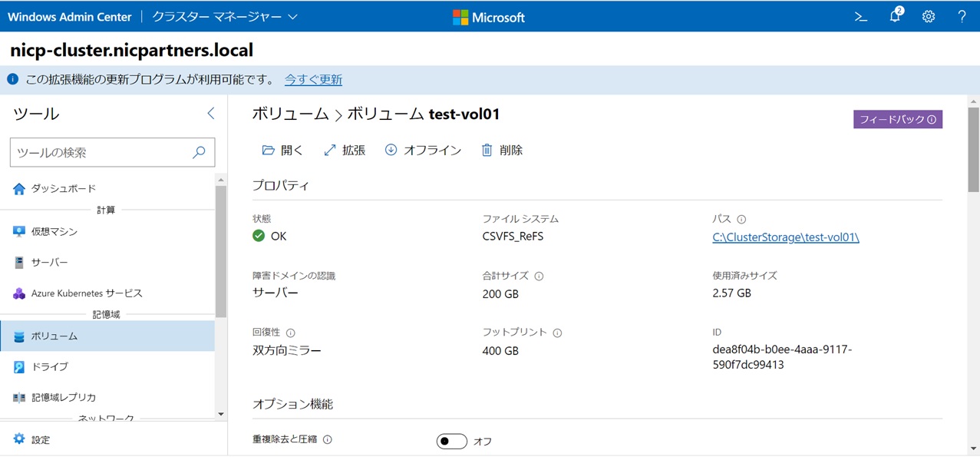Screen dimensions: 980x457
Task: Open the クラスター マネージャー dropdown
Action: 224,16
